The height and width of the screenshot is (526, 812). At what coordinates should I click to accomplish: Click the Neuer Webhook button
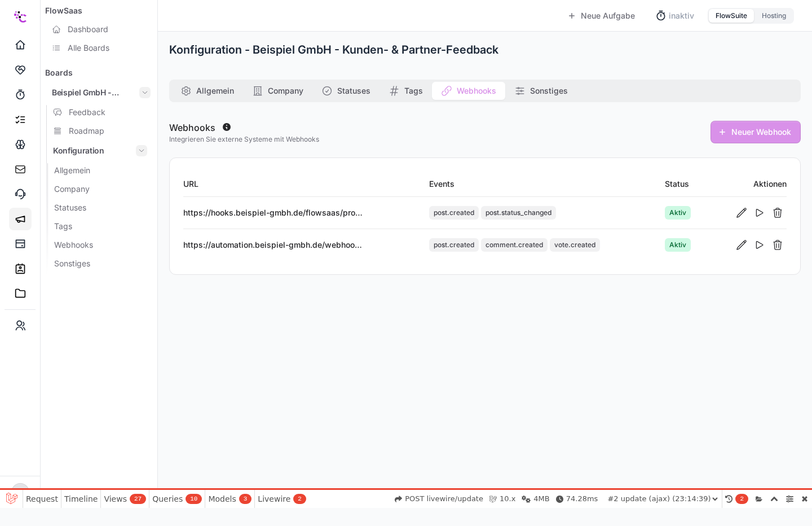756,132
